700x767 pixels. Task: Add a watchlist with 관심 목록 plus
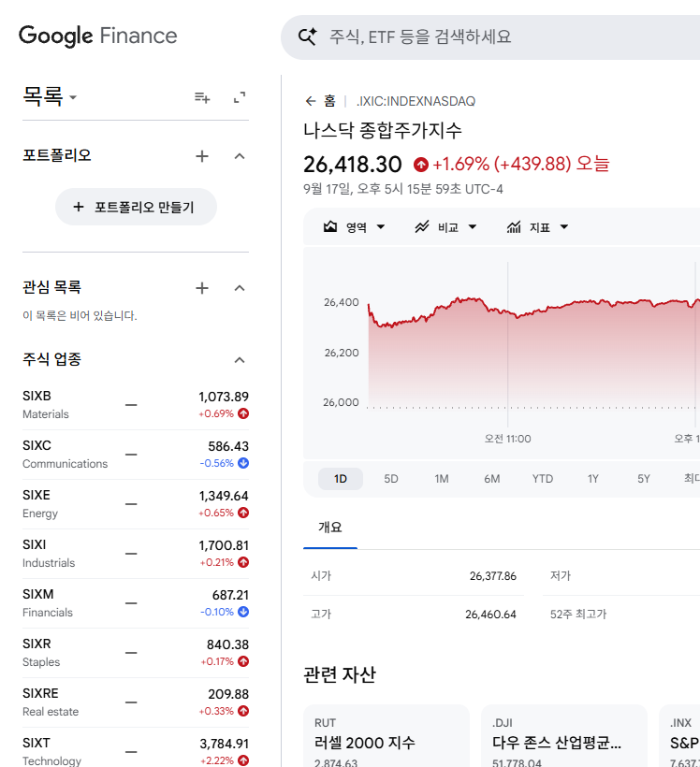point(202,288)
